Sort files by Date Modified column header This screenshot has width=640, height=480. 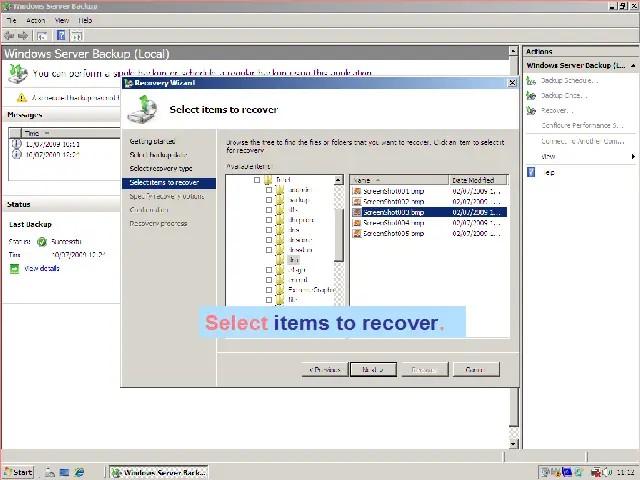[x=478, y=180]
